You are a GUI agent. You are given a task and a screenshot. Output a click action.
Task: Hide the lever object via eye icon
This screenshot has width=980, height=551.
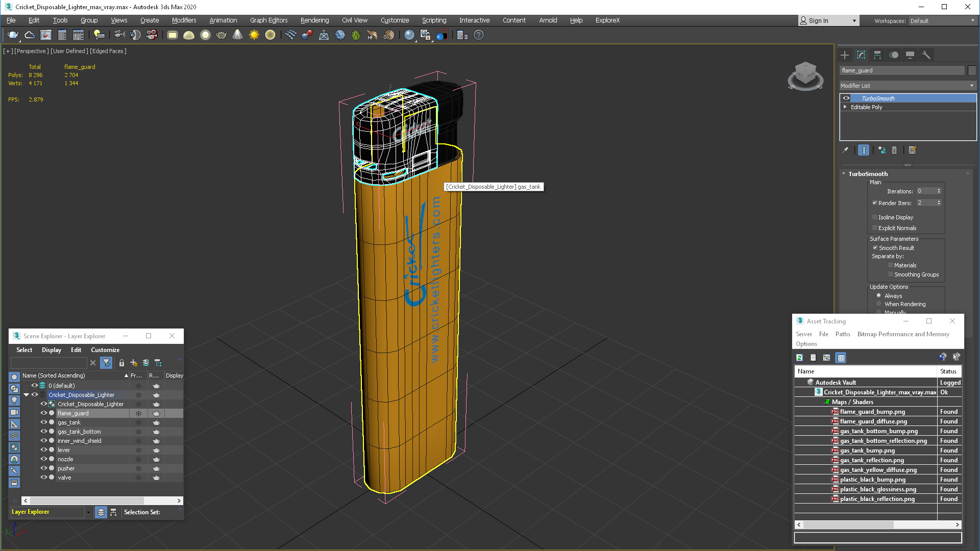44,450
